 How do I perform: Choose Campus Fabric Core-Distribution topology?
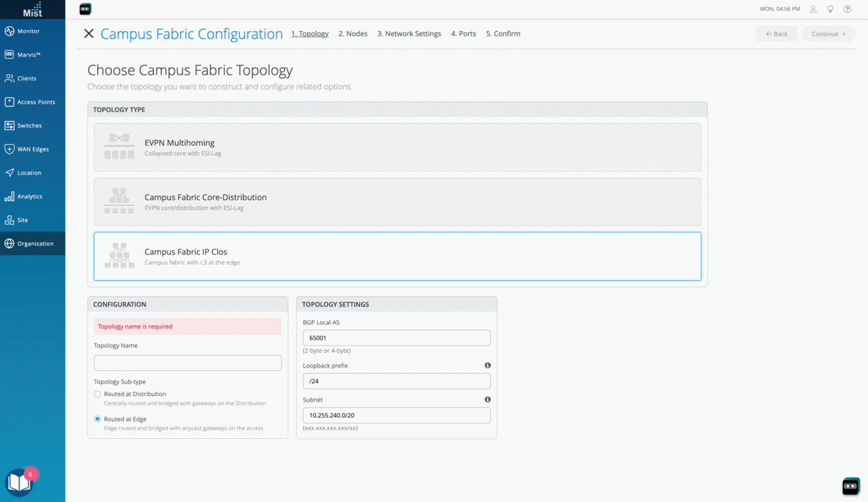(397, 201)
